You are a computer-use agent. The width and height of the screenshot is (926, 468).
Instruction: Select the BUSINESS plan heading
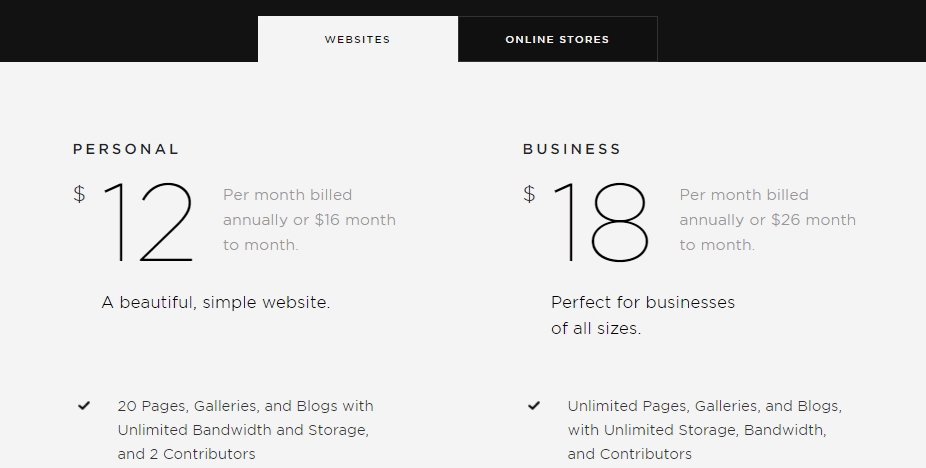pos(572,149)
